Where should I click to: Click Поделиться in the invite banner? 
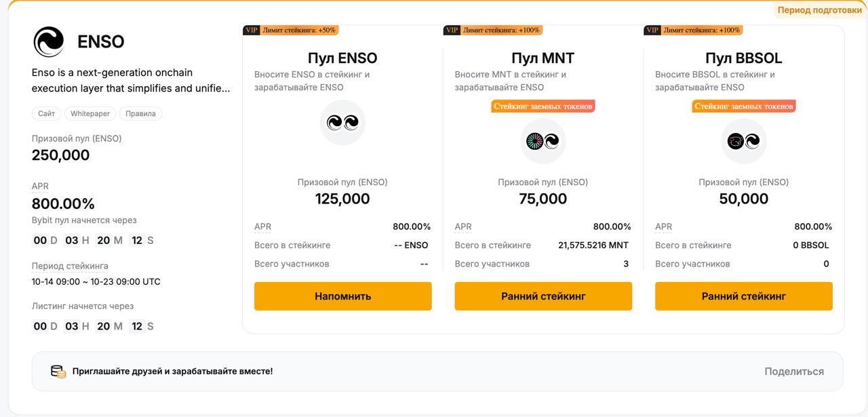(x=794, y=372)
